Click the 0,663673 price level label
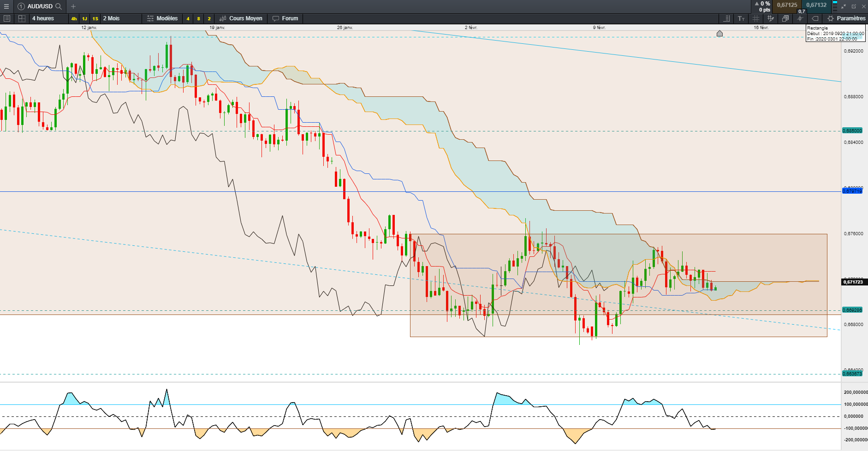Screen dimensions: 868x451 (852, 374)
